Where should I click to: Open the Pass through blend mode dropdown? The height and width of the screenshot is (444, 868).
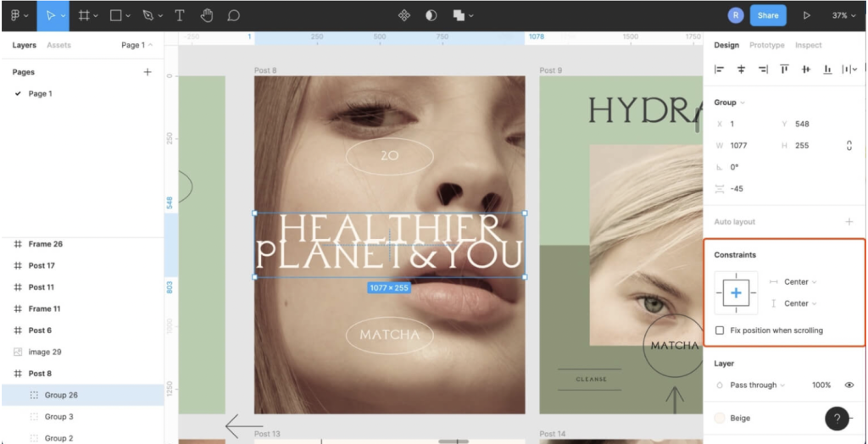click(x=757, y=385)
